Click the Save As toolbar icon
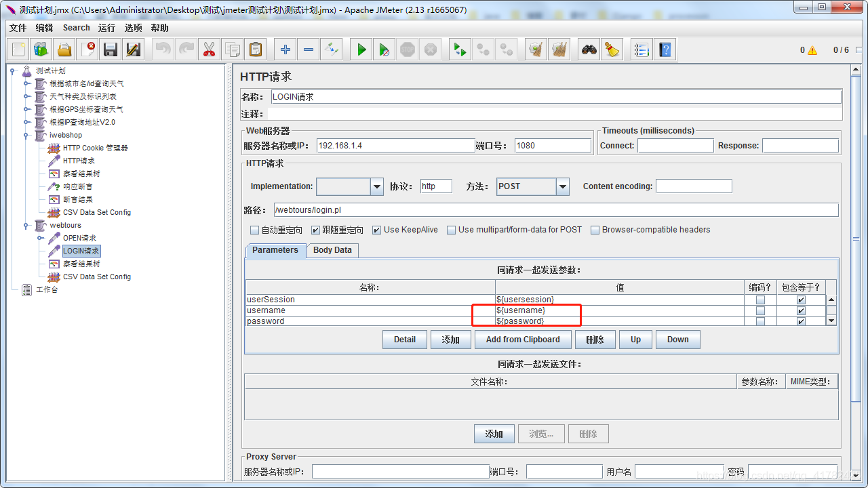This screenshot has height=488, width=868. point(134,49)
